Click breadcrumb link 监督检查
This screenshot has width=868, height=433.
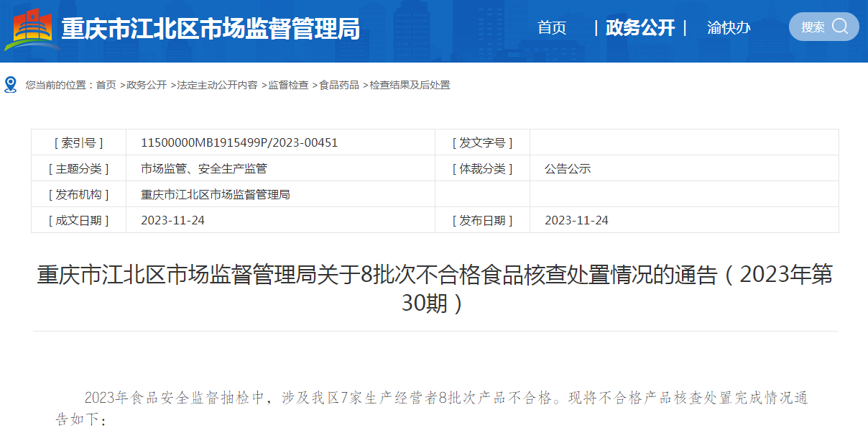[288, 85]
